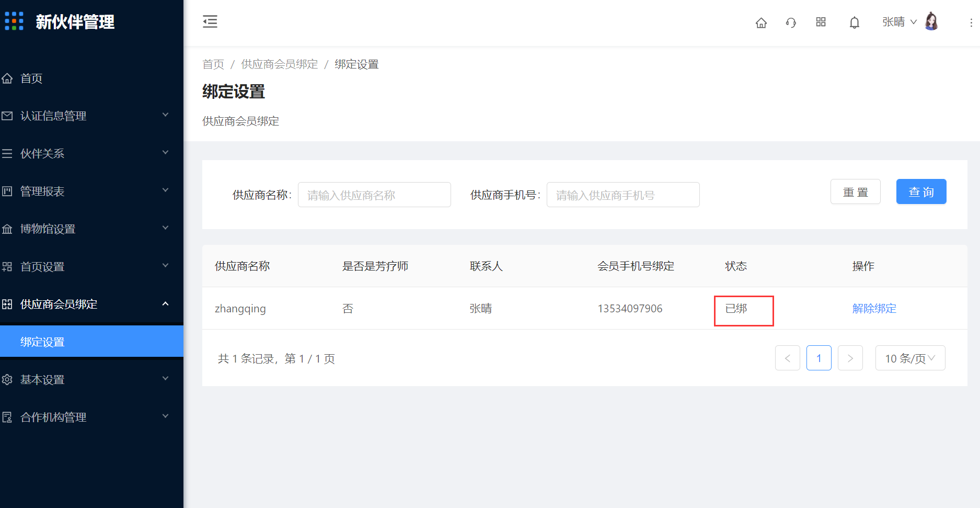Image resolution: width=980 pixels, height=508 pixels.
Task: Click the envelope icon beside 认证信息管理
Action: [7, 116]
